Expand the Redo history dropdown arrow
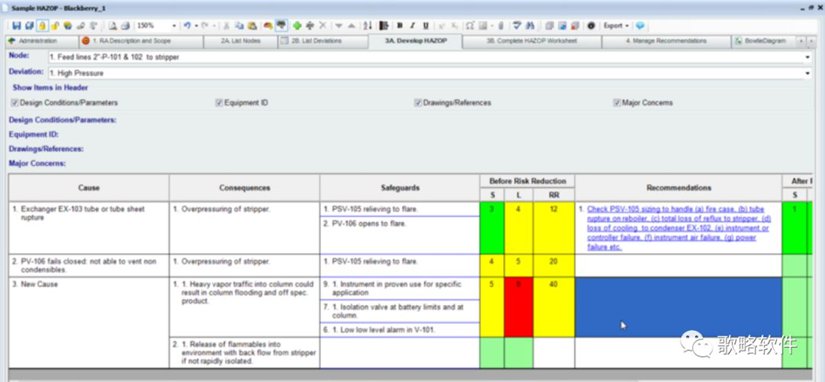This screenshot has height=382, width=825. point(214,25)
